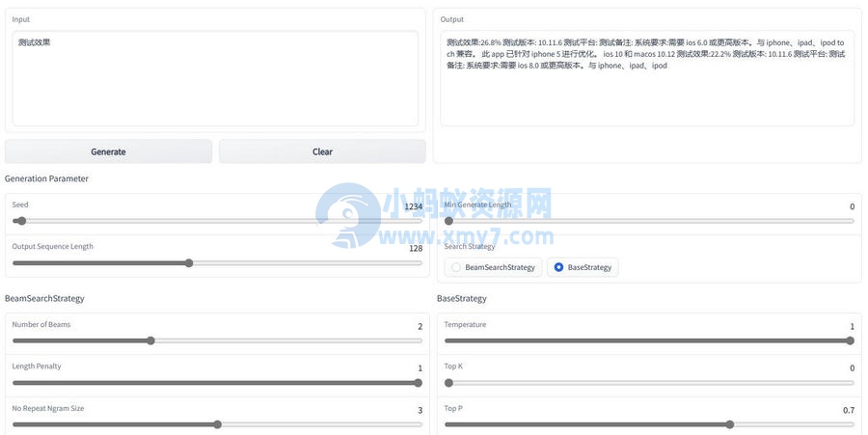The width and height of the screenshot is (868, 435).
Task: Focus the Input text box
Action: pos(215,78)
